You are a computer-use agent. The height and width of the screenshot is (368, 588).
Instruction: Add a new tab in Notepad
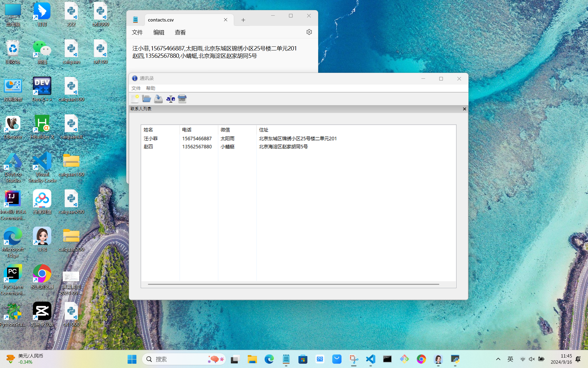pyautogui.click(x=243, y=20)
